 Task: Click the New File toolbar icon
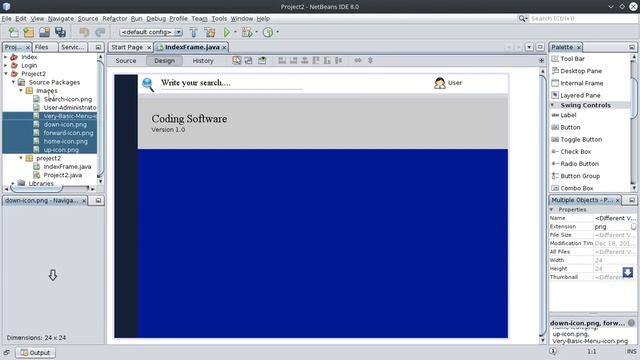coord(13,32)
